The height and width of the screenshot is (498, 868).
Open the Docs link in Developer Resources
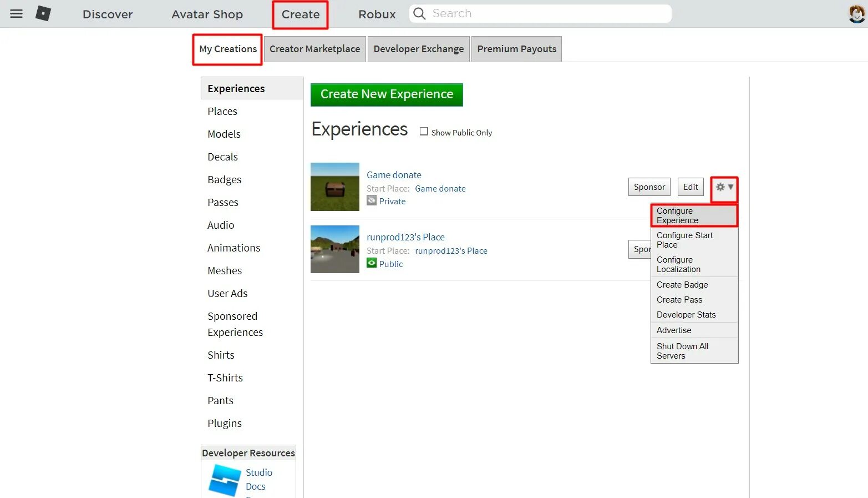tap(256, 486)
